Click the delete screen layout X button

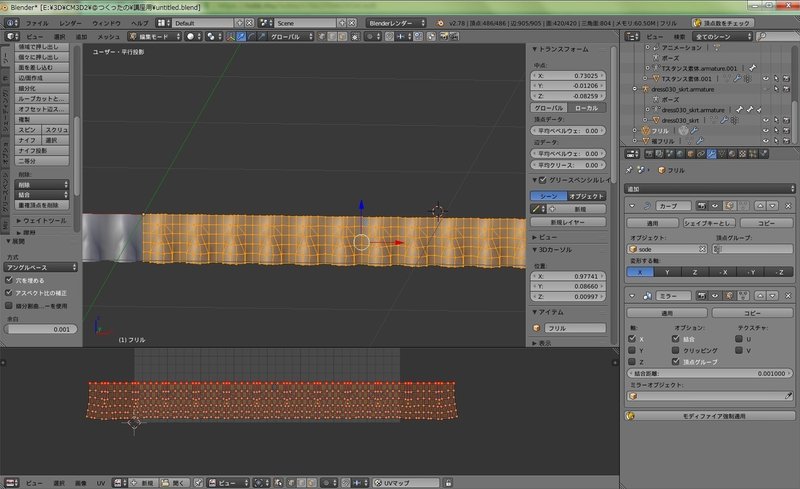coord(249,23)
